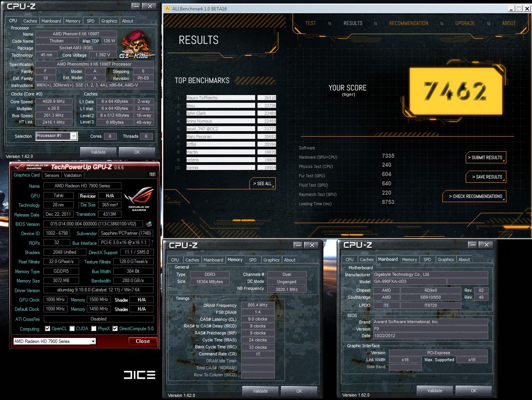Click the PCI-E bus interface help question mark

tap(152, 242)
